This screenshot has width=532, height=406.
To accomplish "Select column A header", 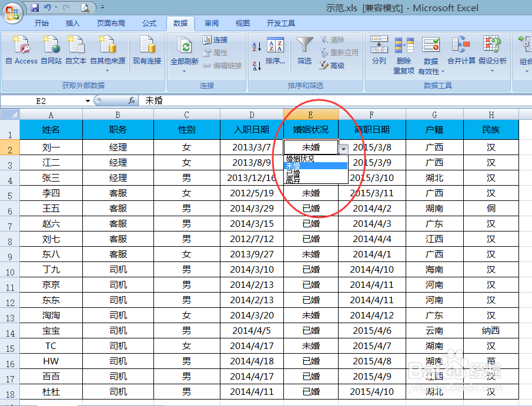I will click(51, 115).
